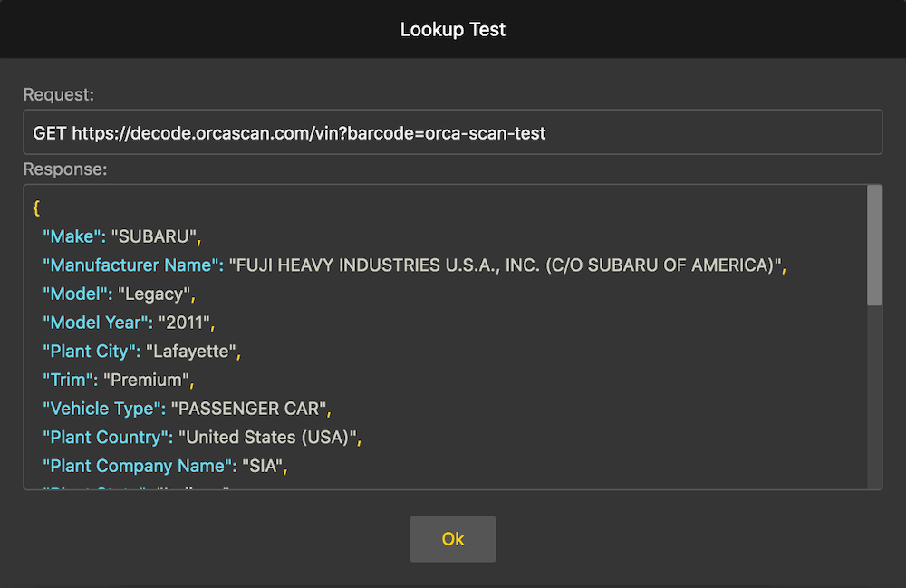Click the "Model" key in the JSON
This screenshot has width=906, height=588.
77,294
